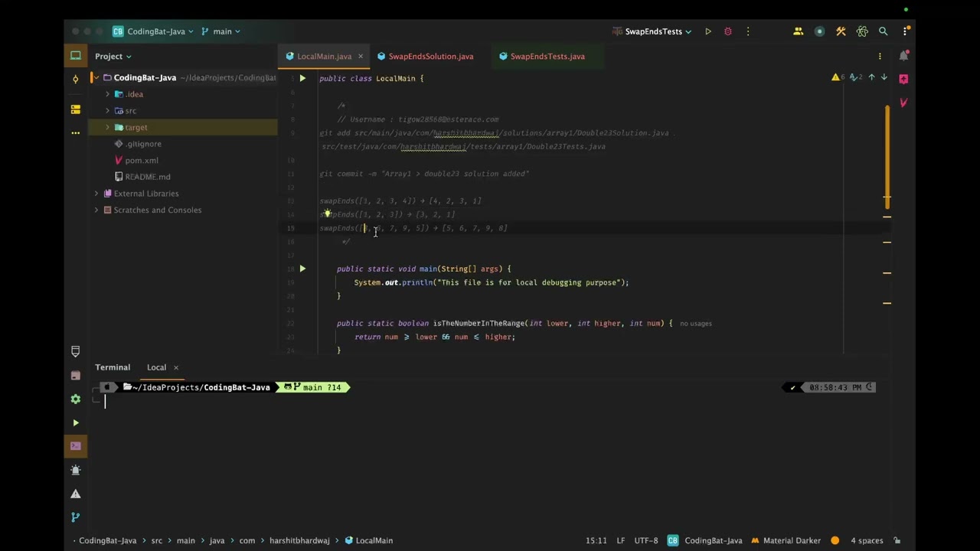The image size is (980, 551).
Task: Click the harshitbhardwaj breadcrumb
Action: pos(299,540)
